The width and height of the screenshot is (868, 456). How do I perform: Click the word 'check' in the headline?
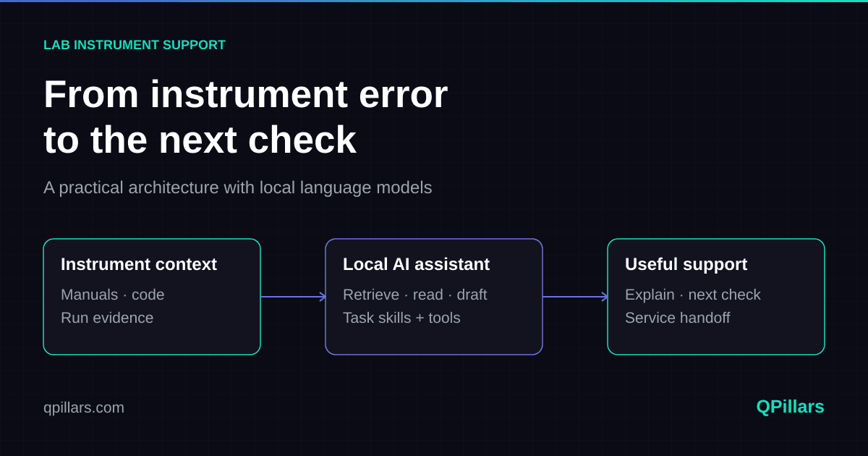click(302, 140)
